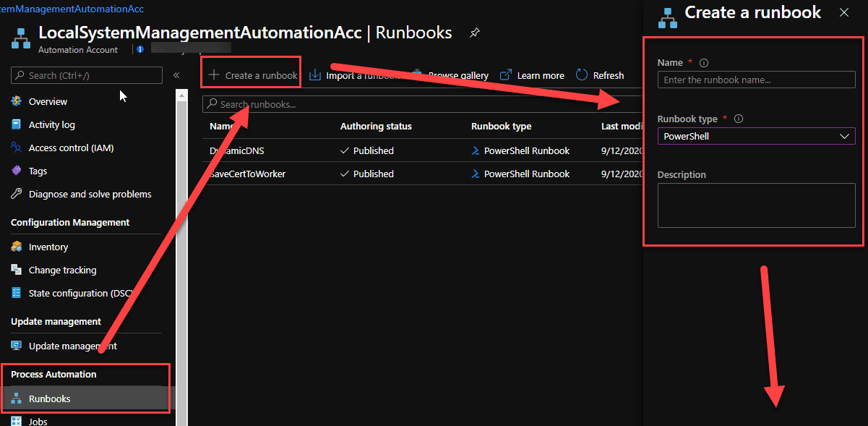
Task: Click the wrench Diagnose icon
Action: 17,195
